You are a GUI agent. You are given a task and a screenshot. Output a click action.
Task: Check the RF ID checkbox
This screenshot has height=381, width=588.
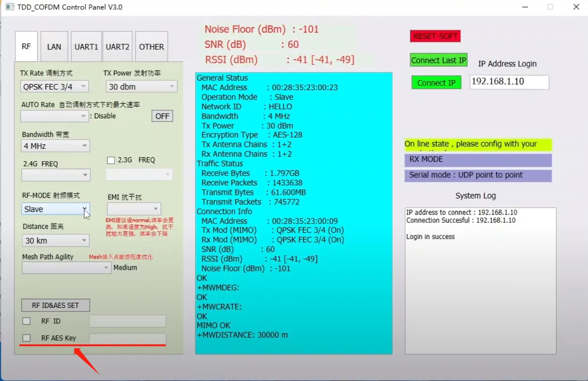tap(26, 321)
